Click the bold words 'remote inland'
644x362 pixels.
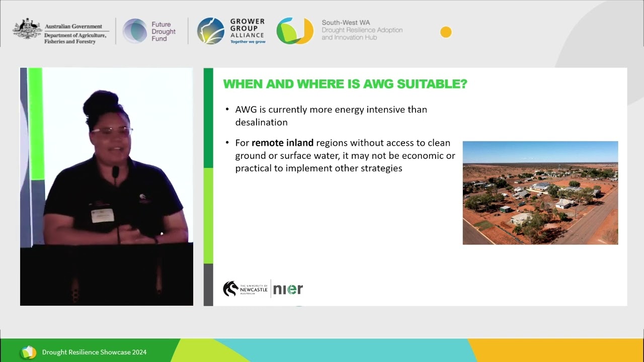(x=283, y=143)
